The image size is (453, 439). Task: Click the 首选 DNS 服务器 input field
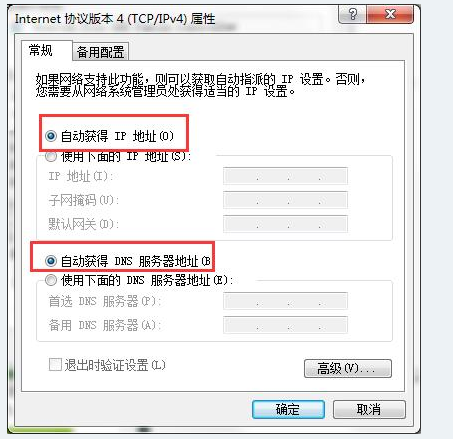(x=285, y=301)
